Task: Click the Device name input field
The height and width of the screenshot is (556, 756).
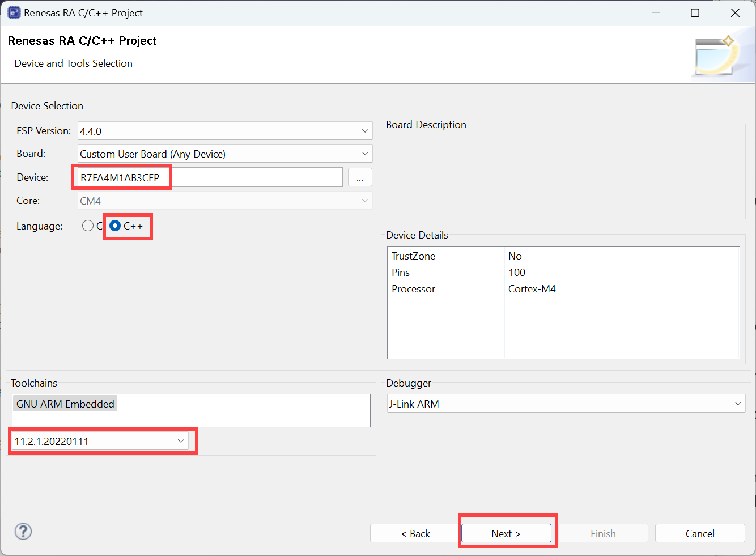Action: coord(210,177)
